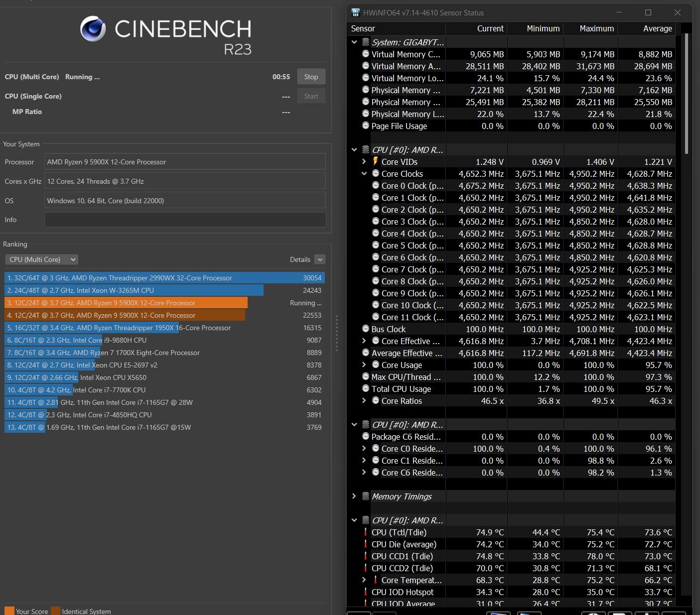Click the Page File Usage sensor icon
The height and width of the screenshot is (615, 700).
pos(366,125)
